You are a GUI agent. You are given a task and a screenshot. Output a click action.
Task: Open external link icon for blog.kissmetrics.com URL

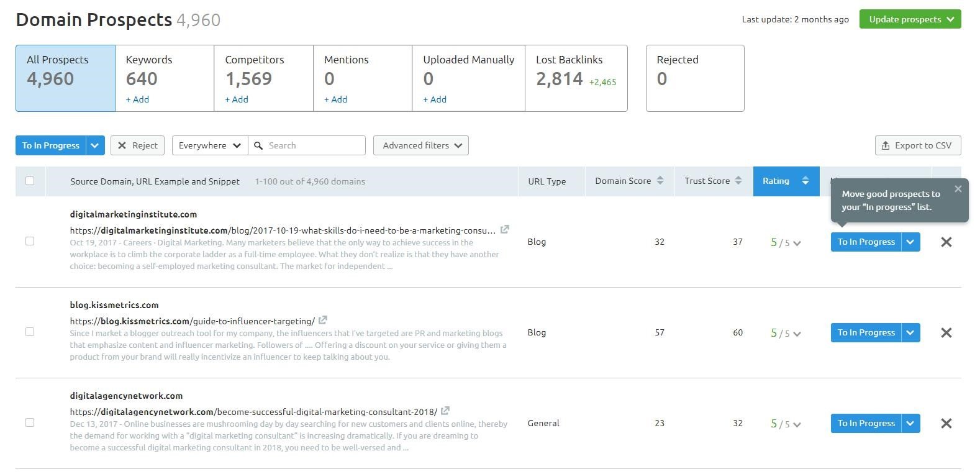(323, 320)
